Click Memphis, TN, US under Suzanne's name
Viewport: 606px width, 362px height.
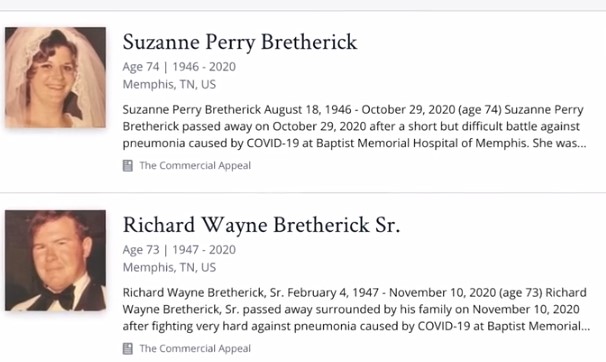169,84
